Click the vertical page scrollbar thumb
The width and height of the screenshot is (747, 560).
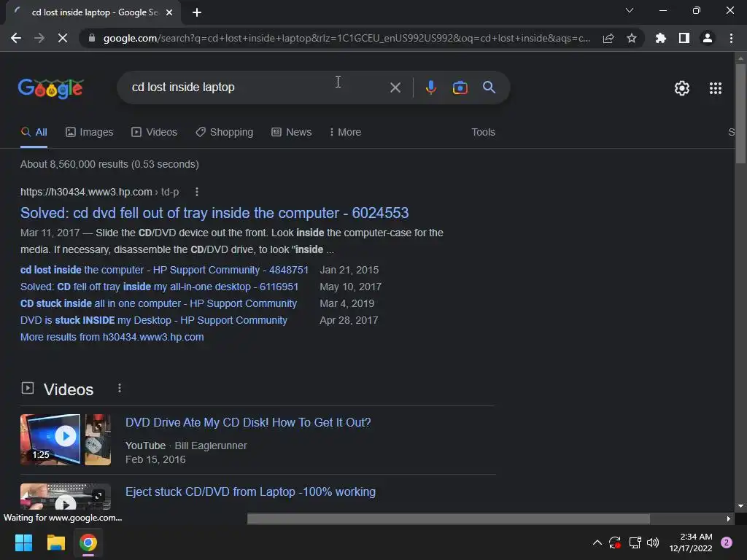[x=740, y=113]
